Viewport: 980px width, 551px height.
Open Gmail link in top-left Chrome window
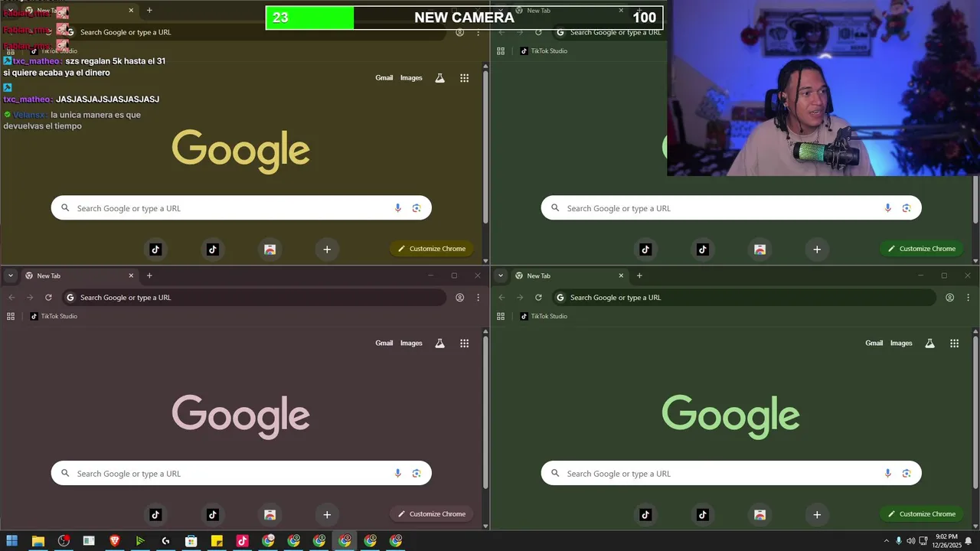(384, 78)
